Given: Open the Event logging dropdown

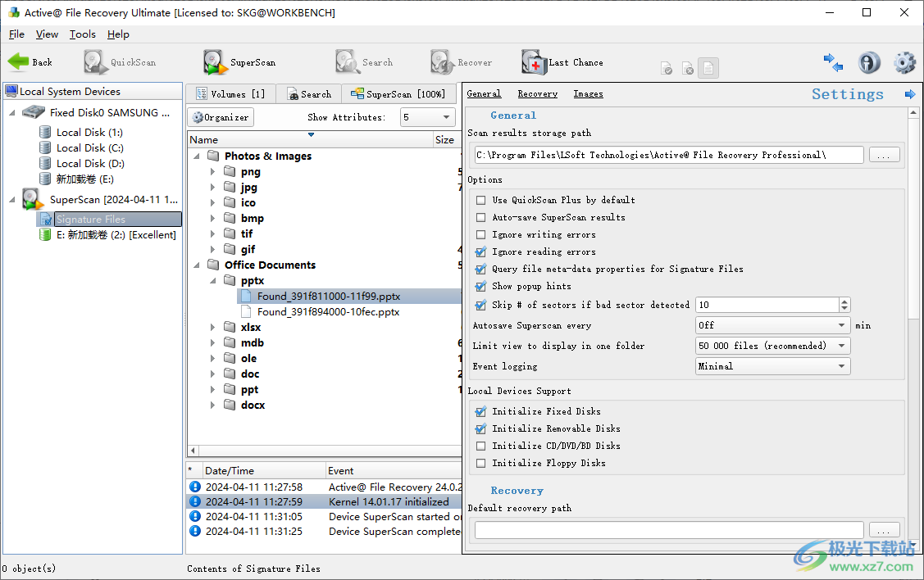Looking at the screenshot, I should coord(772,366).
